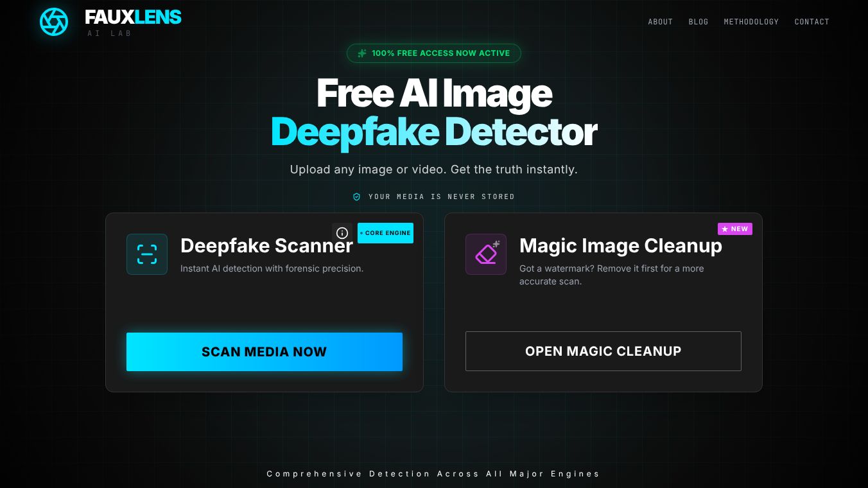
Task: Click the Deepfake Scanner face-scan icon
Action: click(147, 254)
